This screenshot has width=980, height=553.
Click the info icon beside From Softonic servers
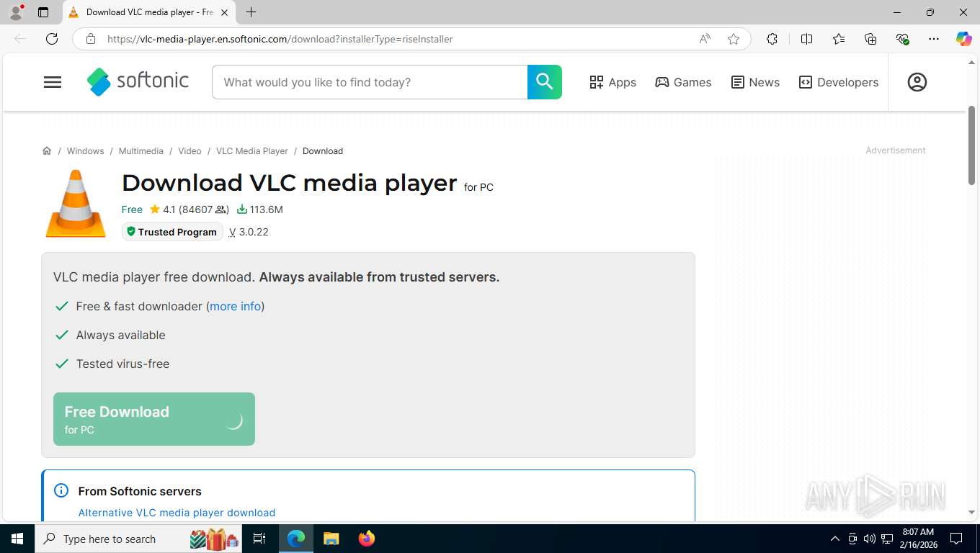(x=61, y=491)
